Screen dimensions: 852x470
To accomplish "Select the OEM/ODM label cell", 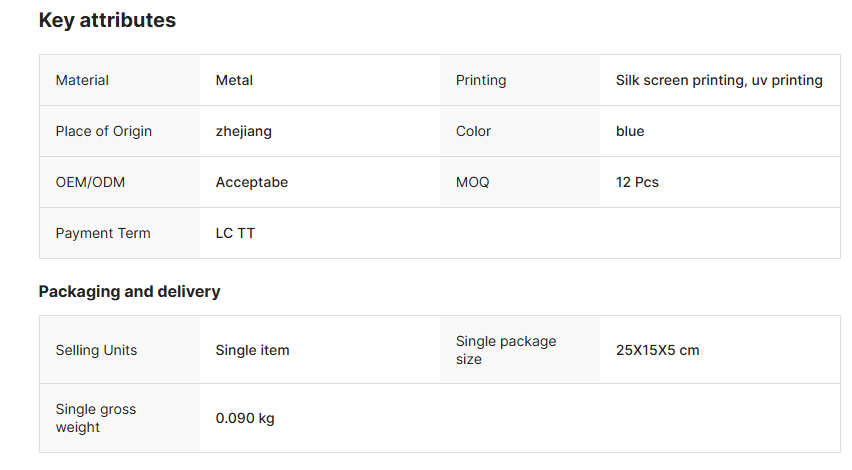I will click(90, 182).
